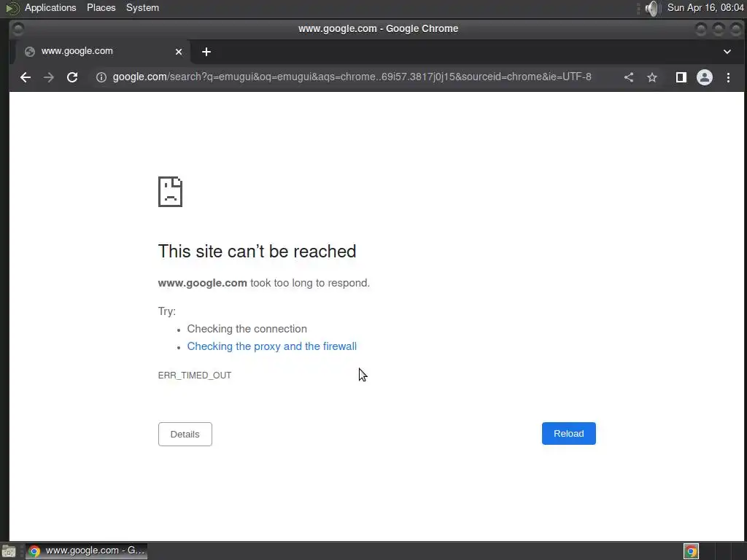Click the Details button
747x560 pixels.
[x=185, y=435]
